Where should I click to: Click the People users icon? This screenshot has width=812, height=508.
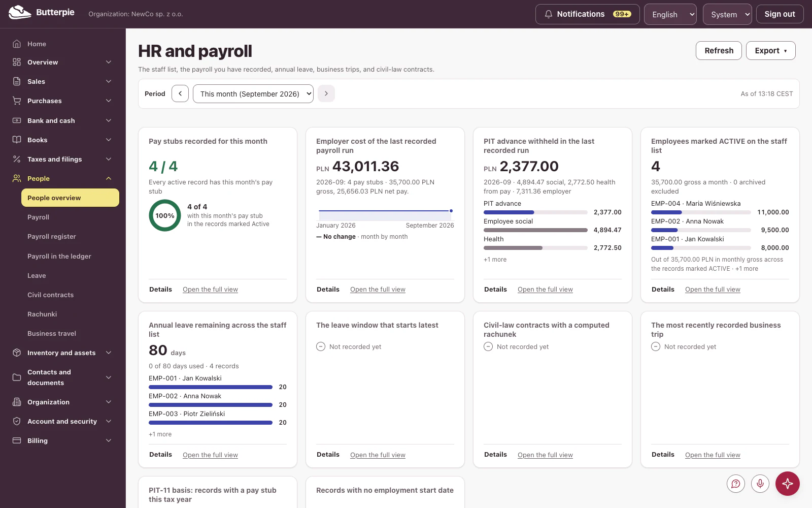click(17, 178)
